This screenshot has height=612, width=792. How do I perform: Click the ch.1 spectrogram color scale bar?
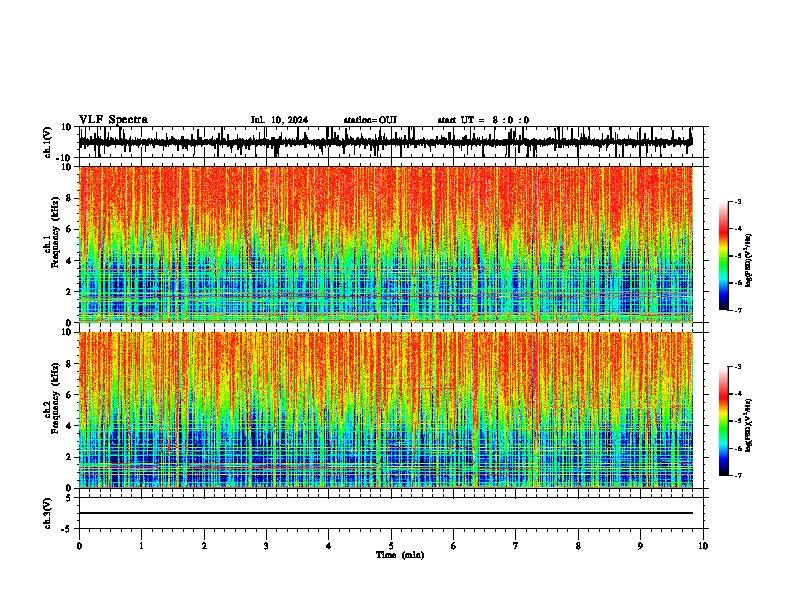tap(723, 256)
